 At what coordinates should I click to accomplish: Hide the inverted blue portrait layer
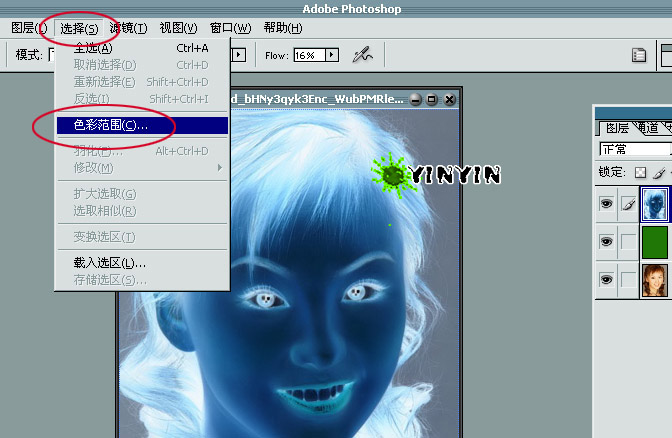[606, 204]
